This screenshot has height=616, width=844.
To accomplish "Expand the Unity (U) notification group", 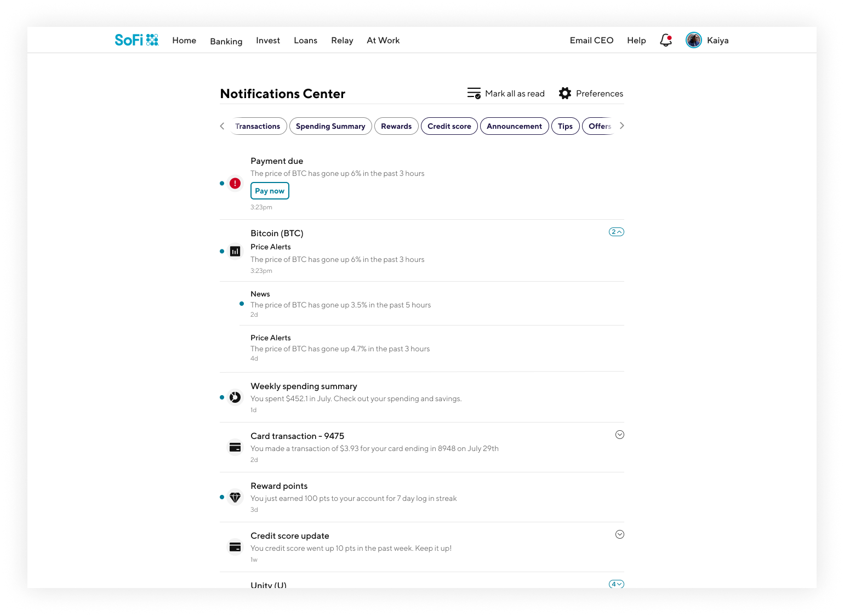I will 617,584.
